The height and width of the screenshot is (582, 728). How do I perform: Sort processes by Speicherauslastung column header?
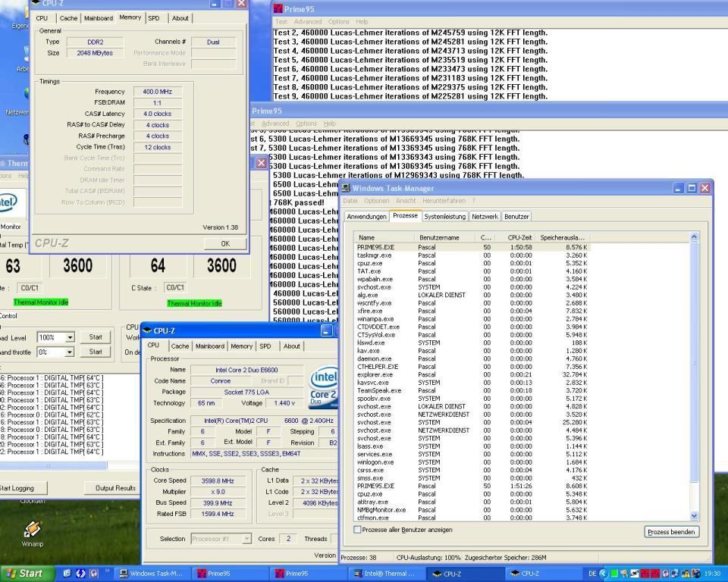(x=562, y=238)
